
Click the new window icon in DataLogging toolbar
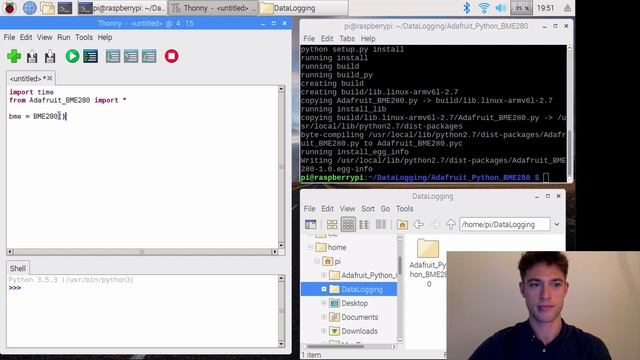click(x=310, y=224)
